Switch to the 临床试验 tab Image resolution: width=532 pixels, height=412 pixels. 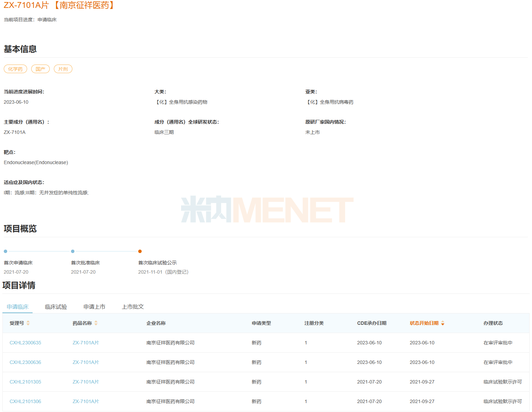click(x=56, y=307)
